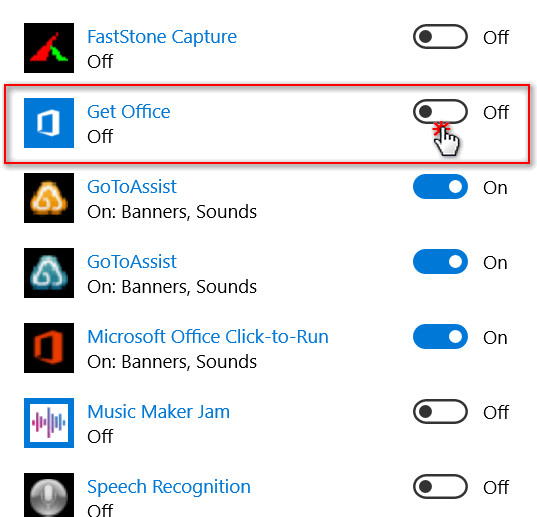Enable the Music Maker Jam toggle

440,412
